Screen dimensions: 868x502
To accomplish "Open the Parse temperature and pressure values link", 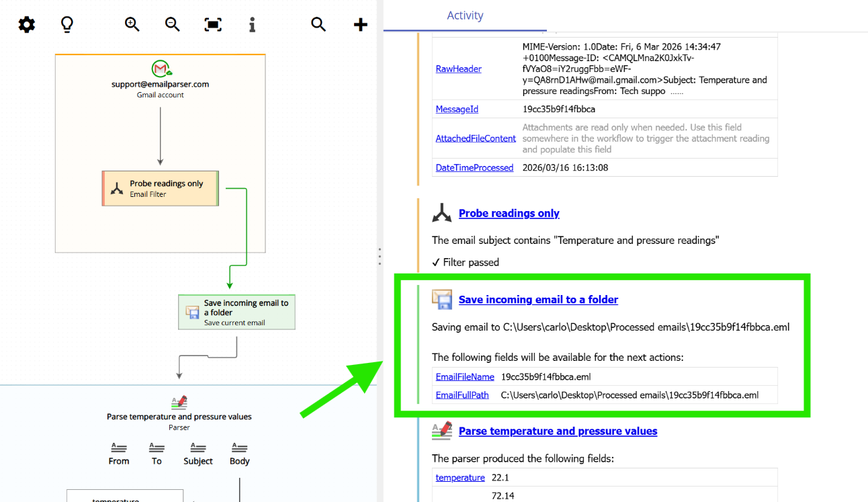I will (x=558, y=431).
